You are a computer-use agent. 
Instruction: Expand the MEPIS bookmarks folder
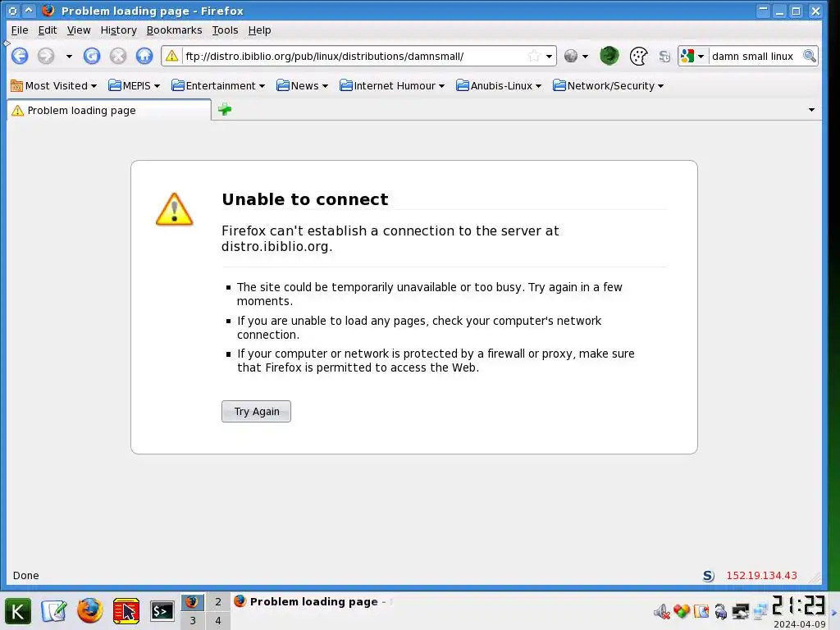(x=134, y=85)
